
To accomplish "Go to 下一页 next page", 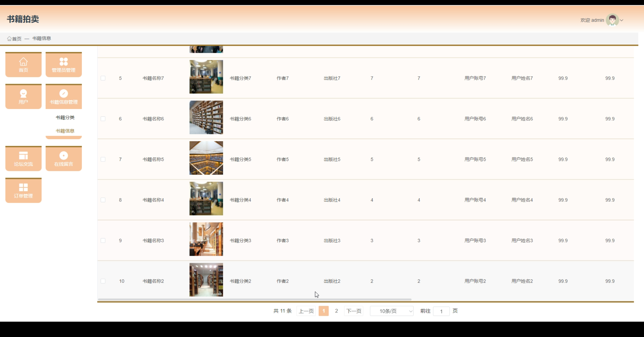I will click(353, 311).
